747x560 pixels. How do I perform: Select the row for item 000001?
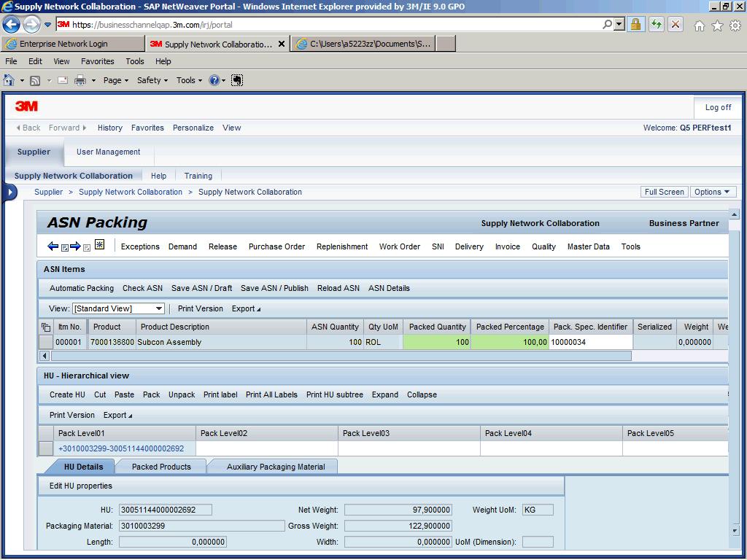46,342
